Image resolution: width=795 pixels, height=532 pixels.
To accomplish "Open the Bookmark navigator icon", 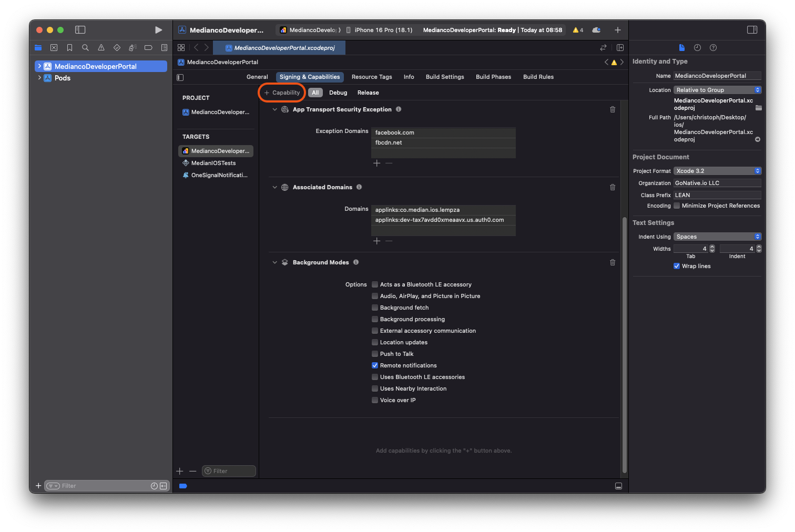I will [69, 48].
